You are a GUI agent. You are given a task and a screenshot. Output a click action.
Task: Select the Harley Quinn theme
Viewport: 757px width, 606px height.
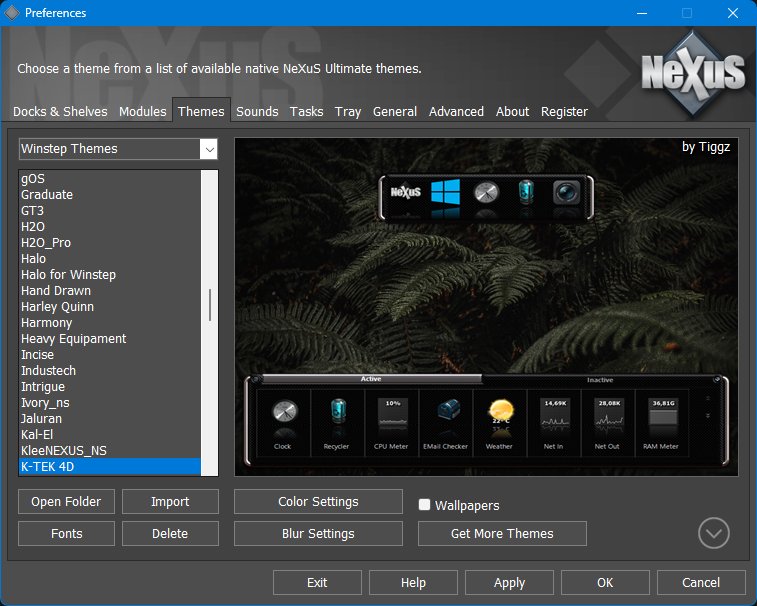coord(110,306)
